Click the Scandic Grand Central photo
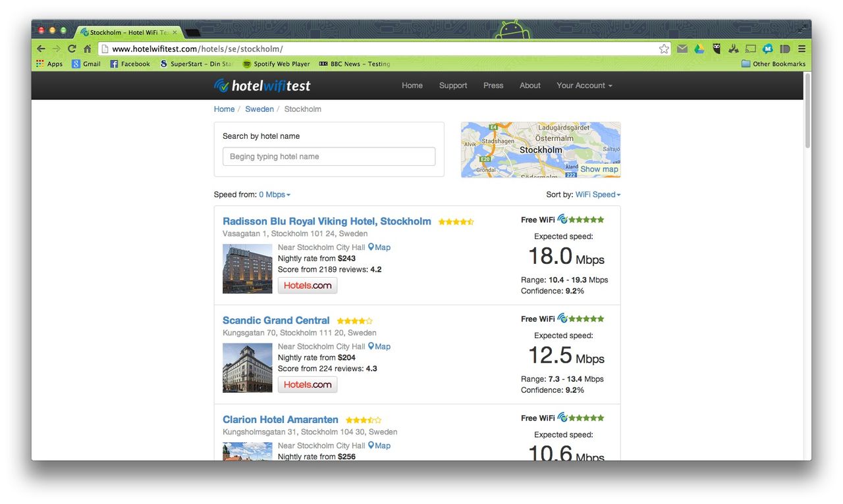 247,368
